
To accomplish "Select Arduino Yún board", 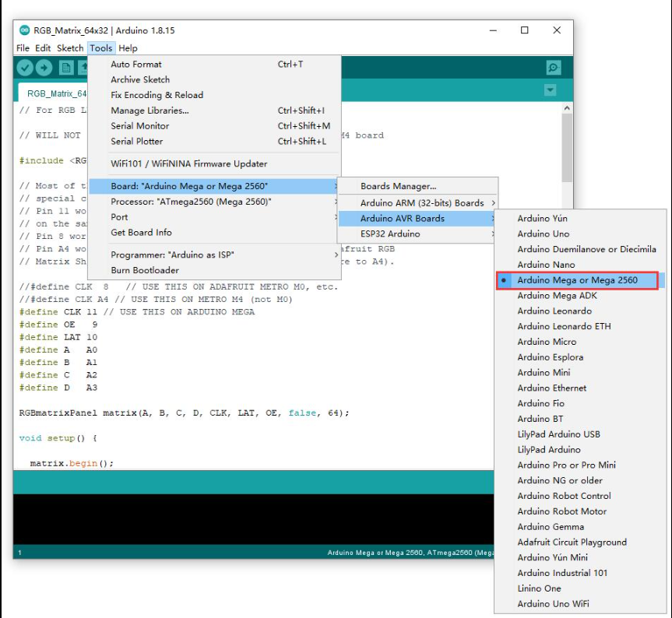I will [580, 219].
